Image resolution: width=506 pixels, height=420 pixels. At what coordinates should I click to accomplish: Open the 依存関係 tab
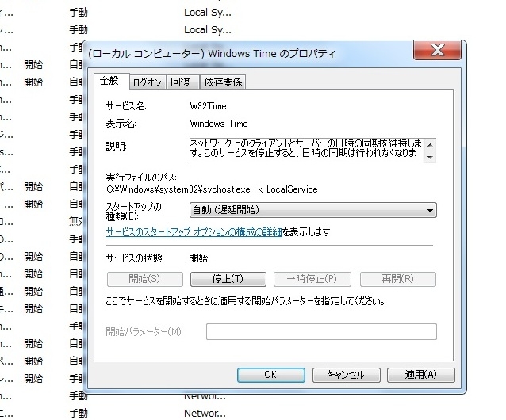[223, 82]
